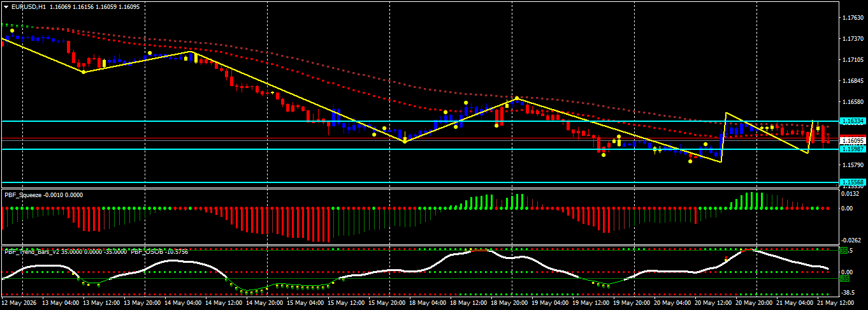Click the 1.17105 price scale label
Screen dimensions: 868x310
click(852, 60)
